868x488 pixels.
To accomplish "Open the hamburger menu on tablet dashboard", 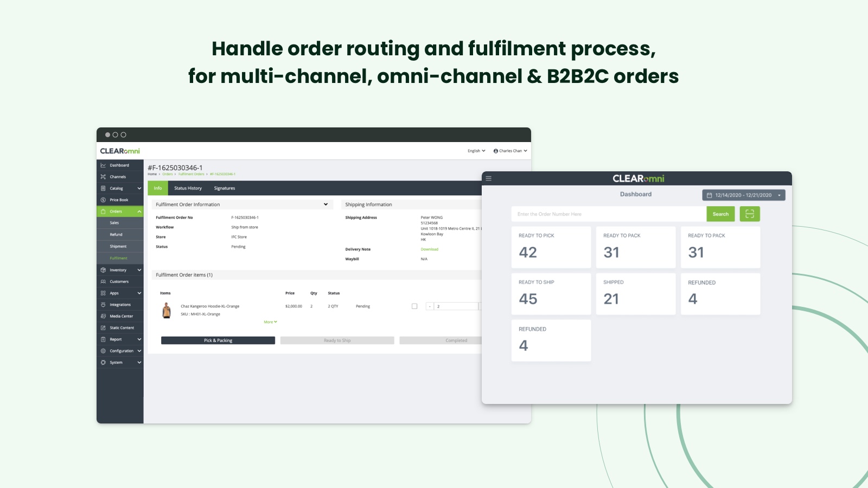I will pos(489,178).
